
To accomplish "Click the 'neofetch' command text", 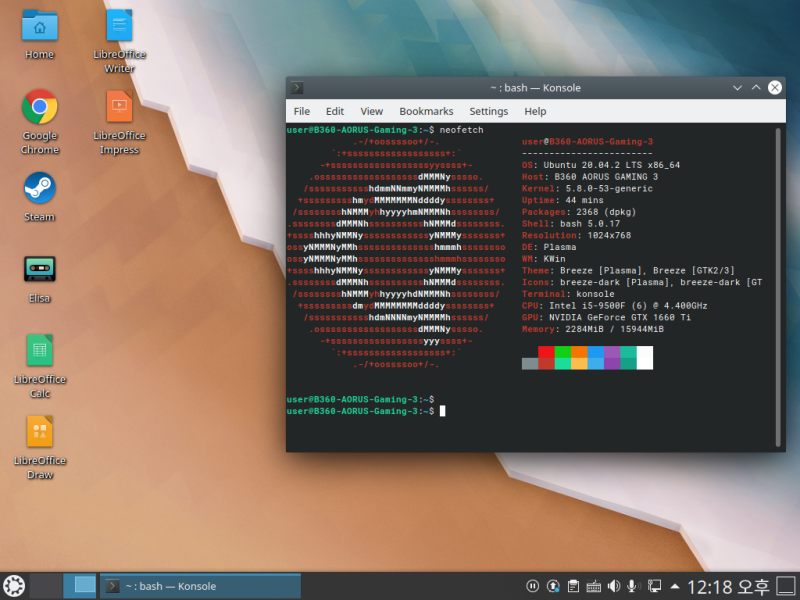I will (461, 130).
